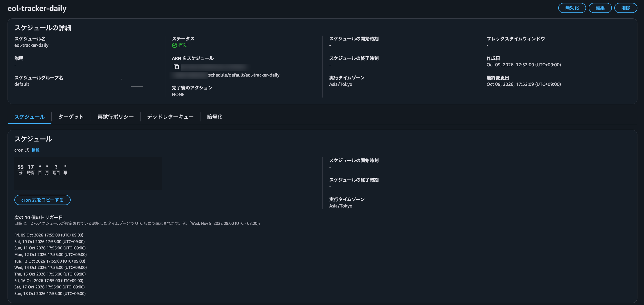The image size is (644, 305).
Task: Click the last modified date under 最終変更日
Action: coord(523,84)
